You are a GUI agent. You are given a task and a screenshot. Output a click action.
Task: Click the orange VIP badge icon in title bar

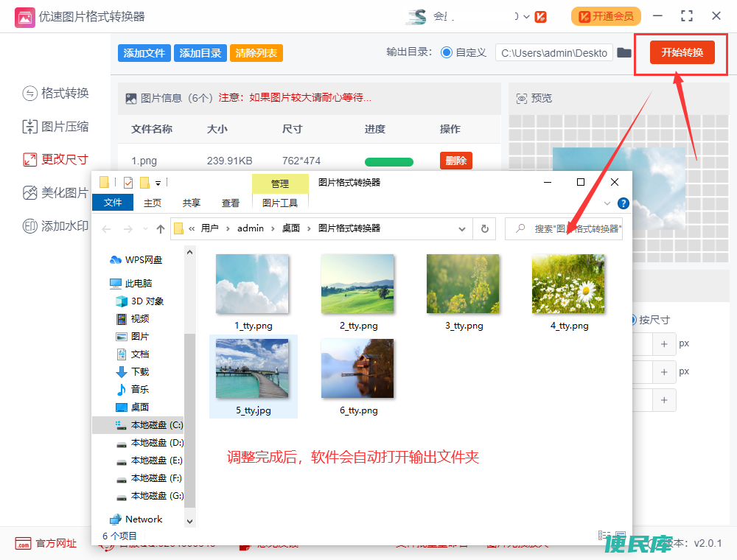point(541,17)
